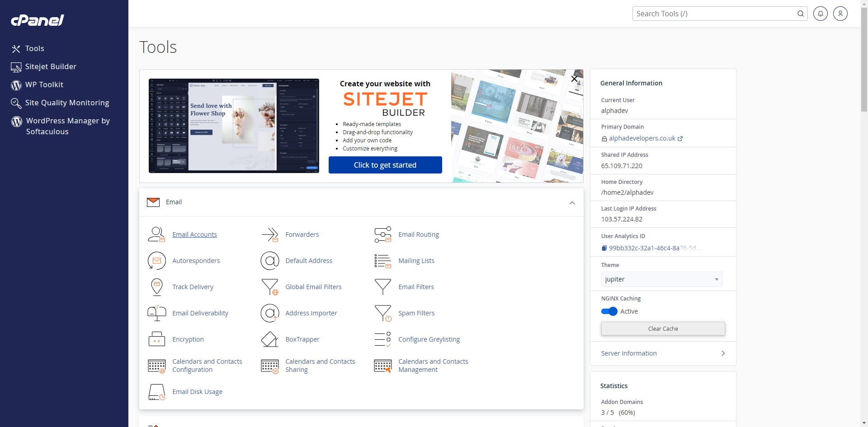Click the BoxTrapper icon

click(269, 339)
